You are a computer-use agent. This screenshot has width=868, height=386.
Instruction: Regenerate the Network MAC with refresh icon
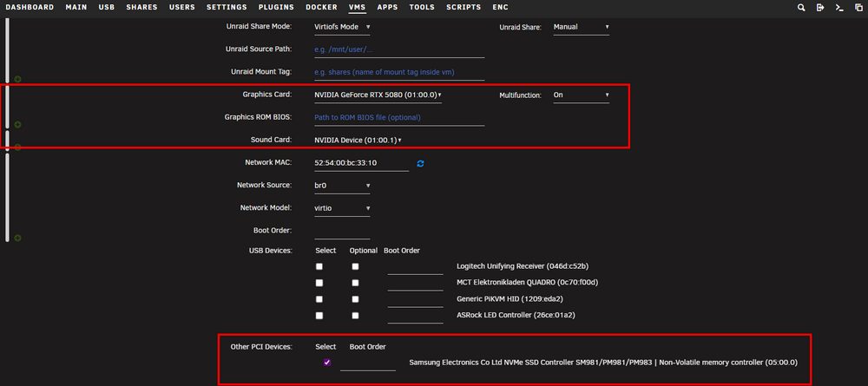[x=420, y=164]
